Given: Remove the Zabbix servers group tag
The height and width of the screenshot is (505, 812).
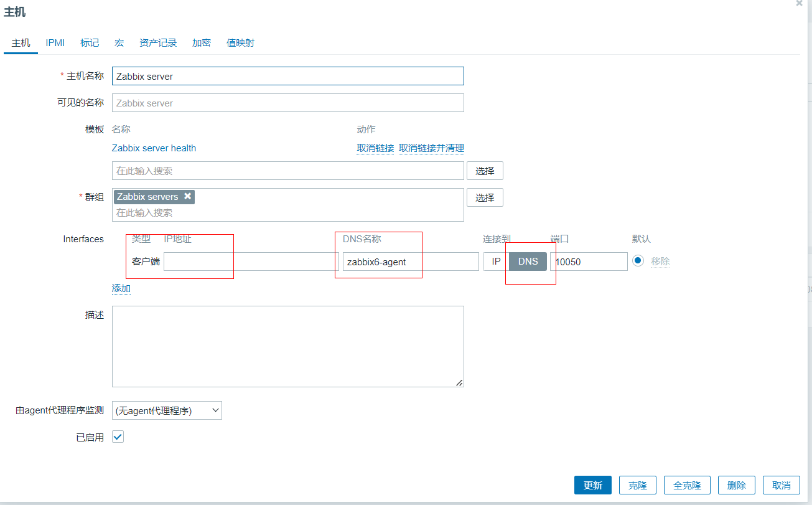Looking at the screenshot, I should tap(187, 196).
